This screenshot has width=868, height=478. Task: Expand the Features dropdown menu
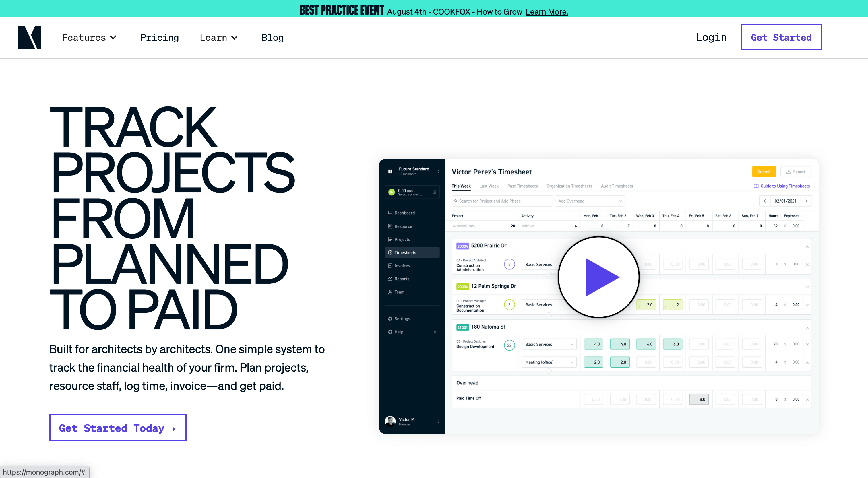coord(89,37)
